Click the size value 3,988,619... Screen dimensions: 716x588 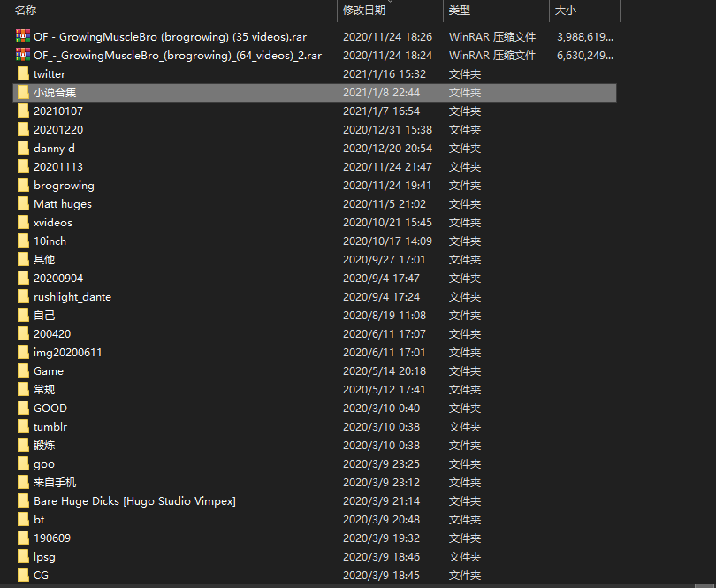585,37
